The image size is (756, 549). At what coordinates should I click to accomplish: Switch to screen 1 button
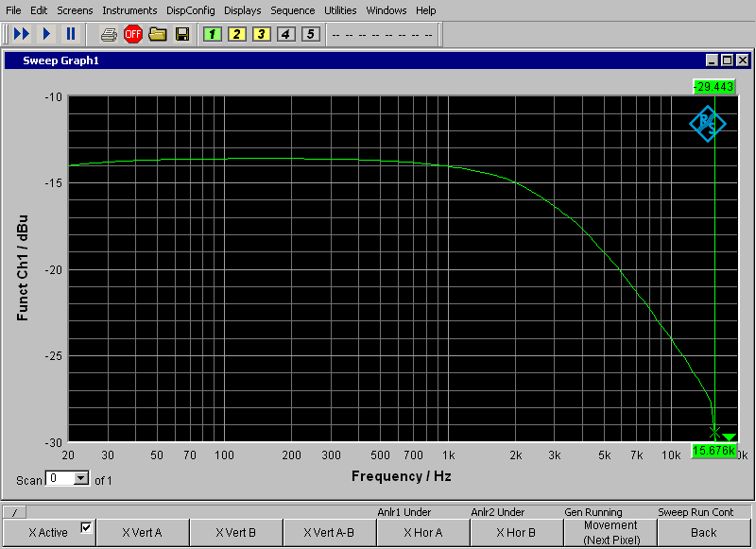click(213, 34)
